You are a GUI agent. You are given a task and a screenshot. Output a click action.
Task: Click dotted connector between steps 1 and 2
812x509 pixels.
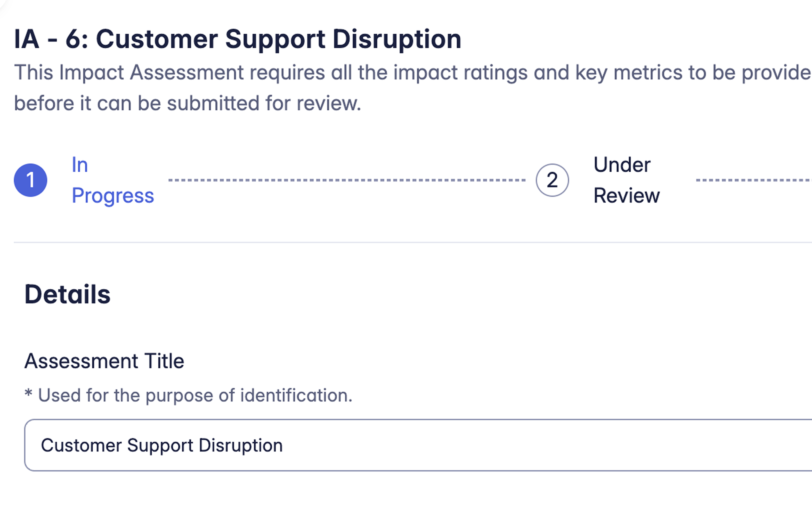[x=347, y=180]
